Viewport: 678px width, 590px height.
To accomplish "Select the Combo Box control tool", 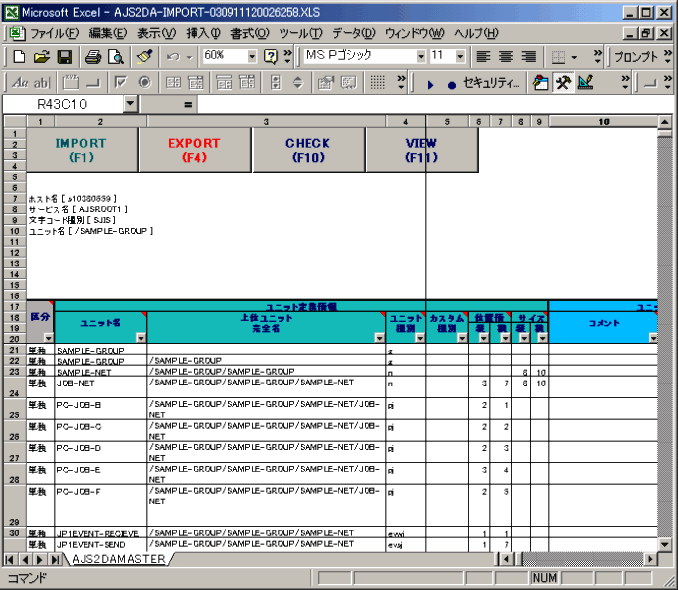I will click(x=195, y=82).
